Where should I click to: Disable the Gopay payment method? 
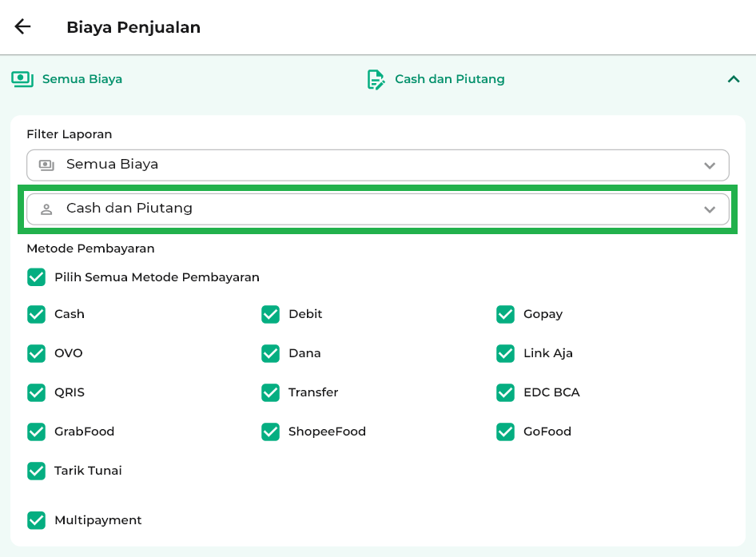[x=505, y=314]
